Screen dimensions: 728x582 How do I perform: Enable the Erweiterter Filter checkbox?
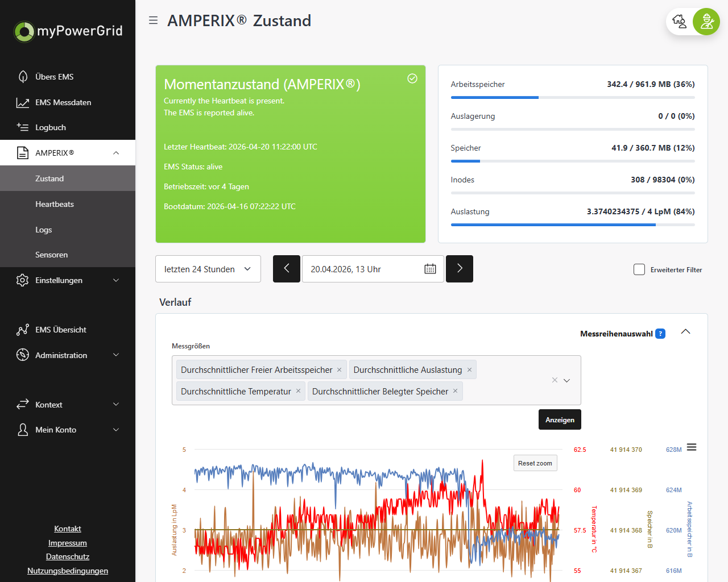639,269
